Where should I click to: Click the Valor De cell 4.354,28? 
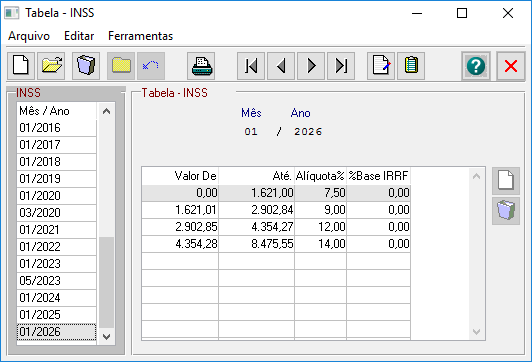pos(180,244)
